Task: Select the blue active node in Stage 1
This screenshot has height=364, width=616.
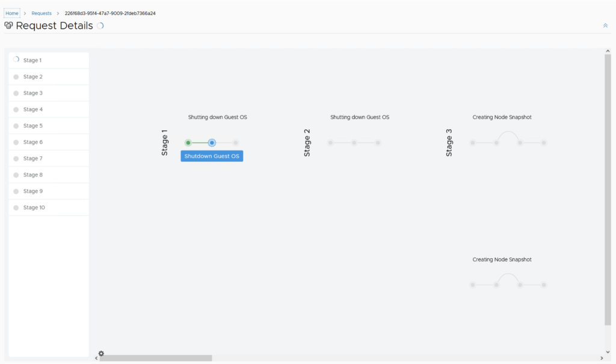Action: pyautogui.click(x=212, y=143)
